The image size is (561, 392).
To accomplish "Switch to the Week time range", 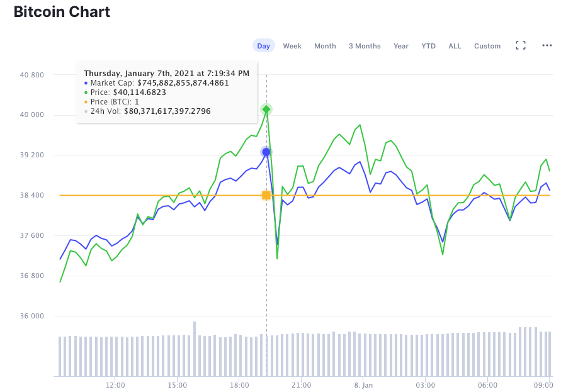I will coord(292,46).
